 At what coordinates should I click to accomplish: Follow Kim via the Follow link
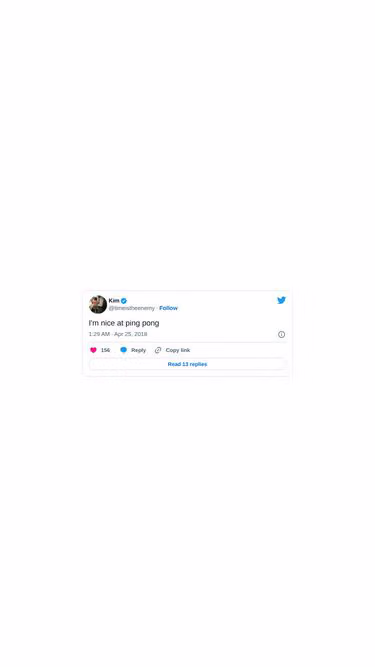coord(168,308)
